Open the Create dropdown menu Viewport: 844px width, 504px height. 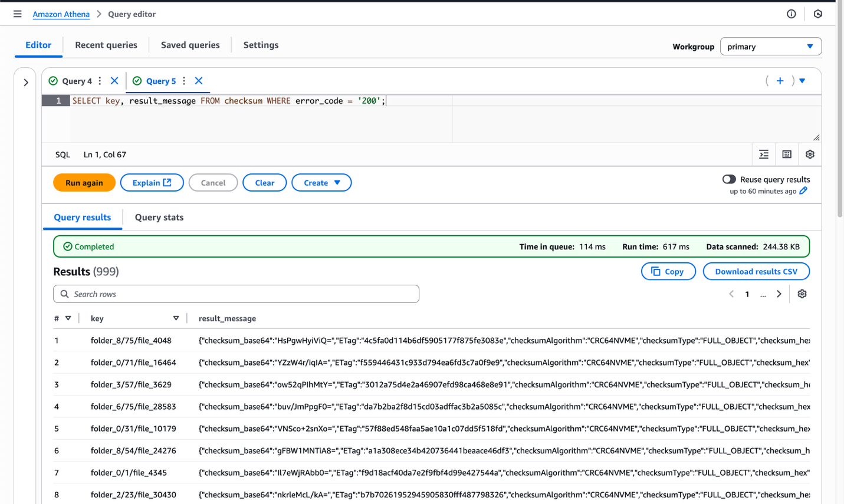point(321,182)
